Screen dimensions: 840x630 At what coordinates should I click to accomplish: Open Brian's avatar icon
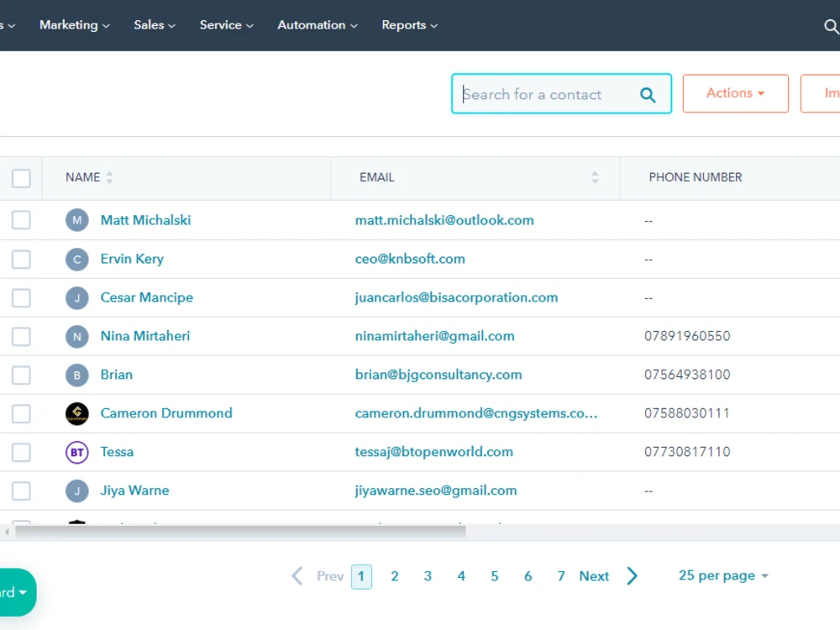point(77,375)
